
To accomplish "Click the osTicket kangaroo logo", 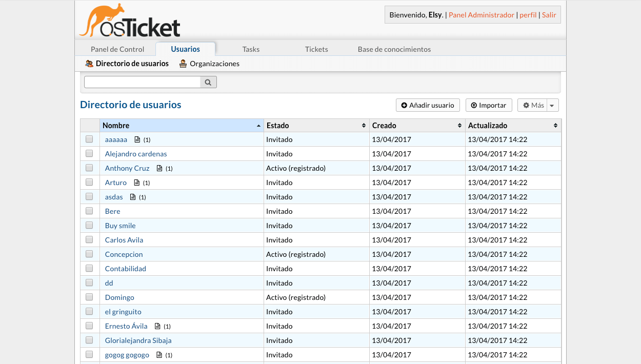I will coord(130,22).
